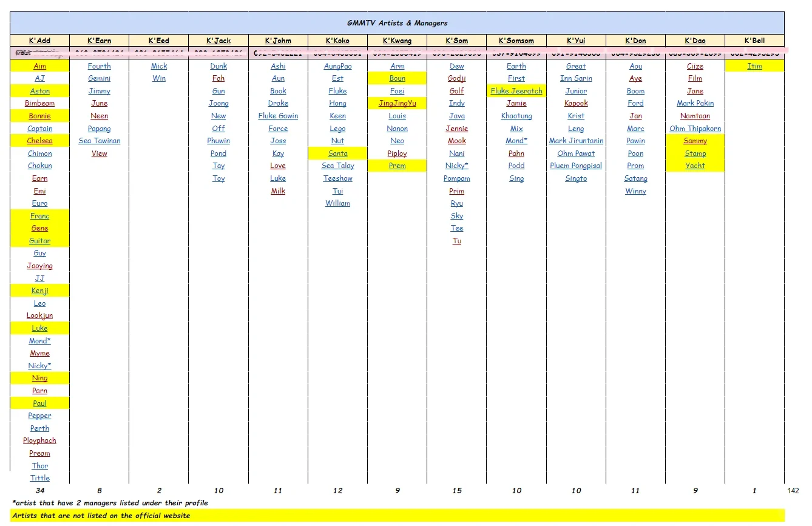
Task: Open the Mick artist link
Action: click(x=159, y=66)
